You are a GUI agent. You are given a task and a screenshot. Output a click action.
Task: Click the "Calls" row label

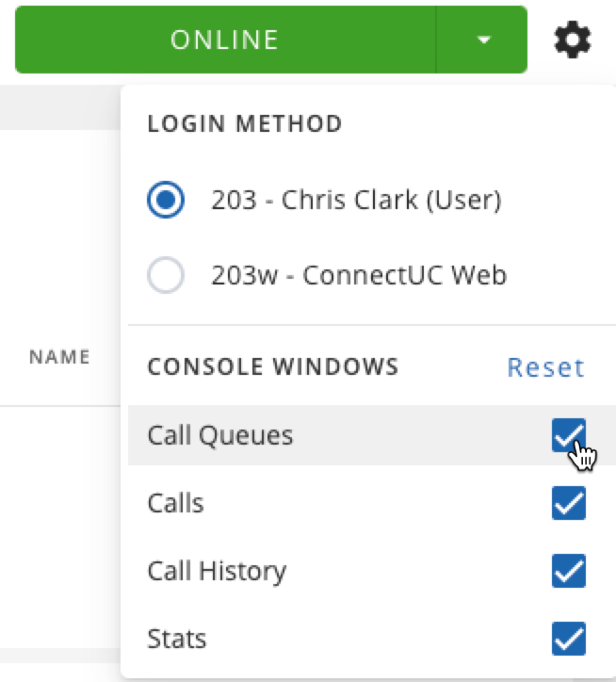pos(176,503)
